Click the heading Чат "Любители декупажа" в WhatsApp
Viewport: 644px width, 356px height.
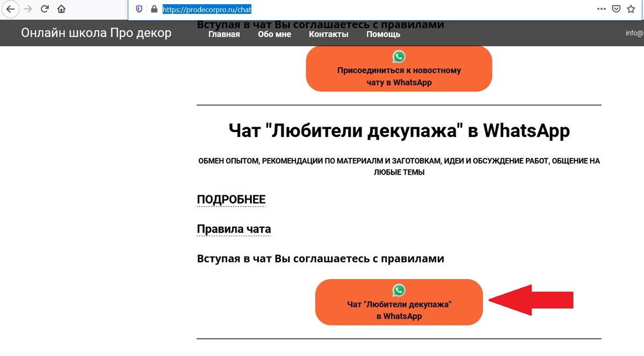tap(399, 130)
